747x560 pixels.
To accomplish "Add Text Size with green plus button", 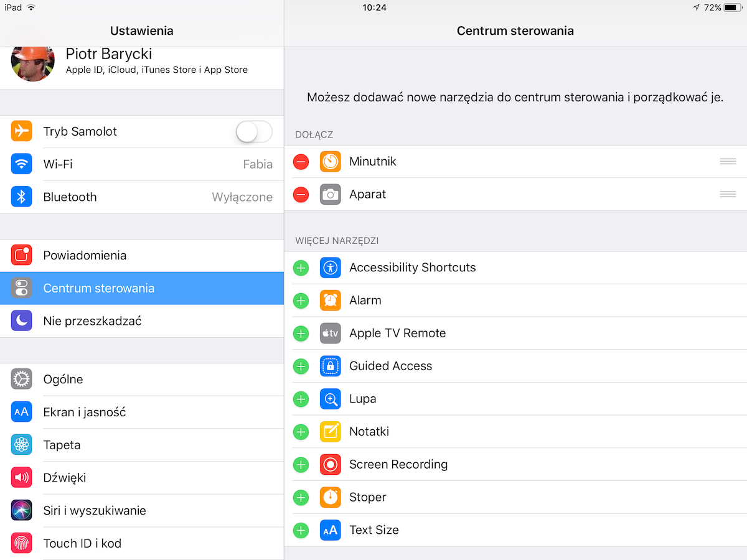I will [x=301, y=530].
